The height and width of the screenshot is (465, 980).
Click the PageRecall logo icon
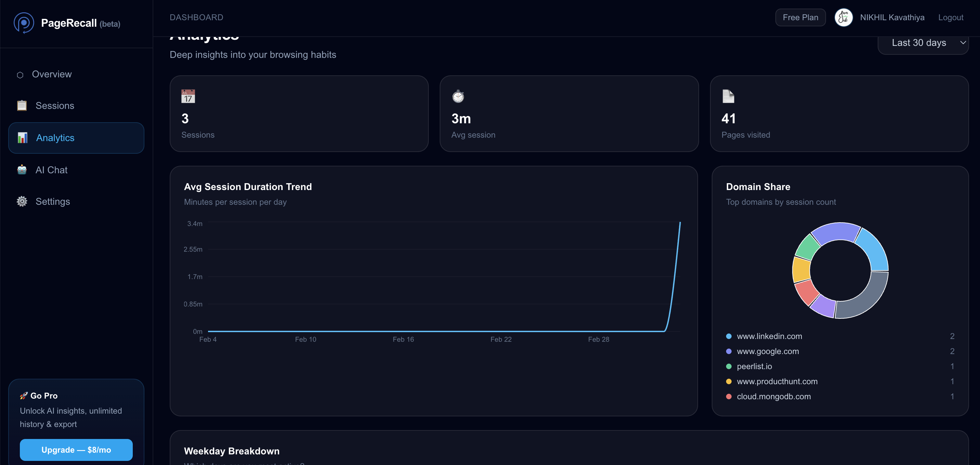(x=24, y=23)
